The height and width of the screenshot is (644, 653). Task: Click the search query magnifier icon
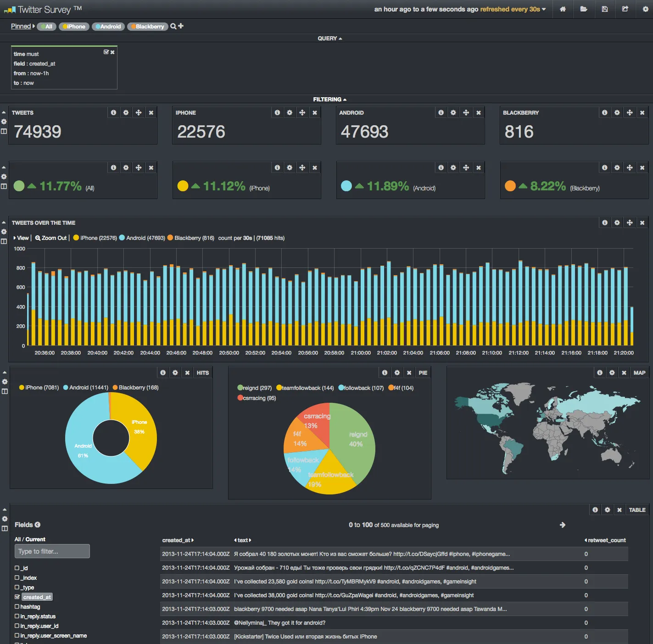[173, 26]
